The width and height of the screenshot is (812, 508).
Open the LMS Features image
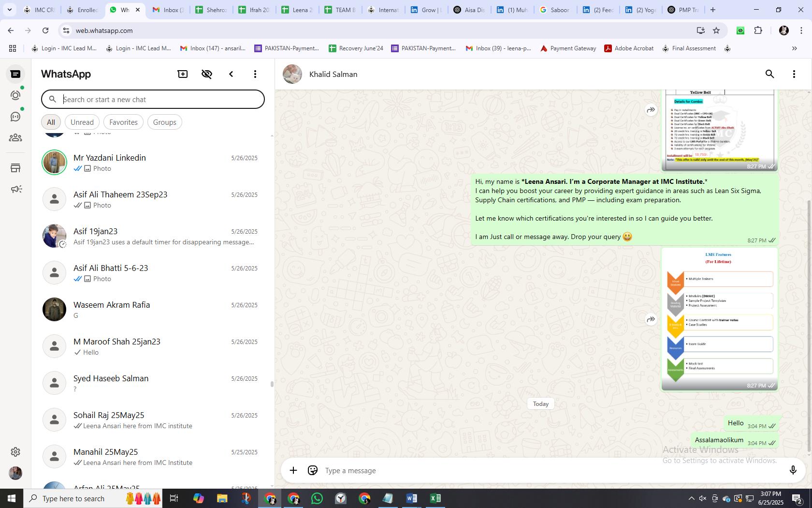pyautogui.click(x=719, y=319)
